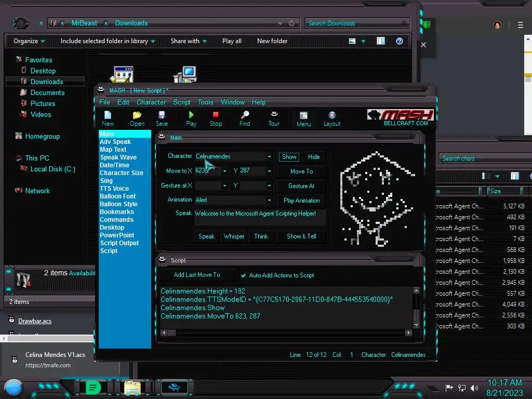Open the Layout toolbar icon

332,119
